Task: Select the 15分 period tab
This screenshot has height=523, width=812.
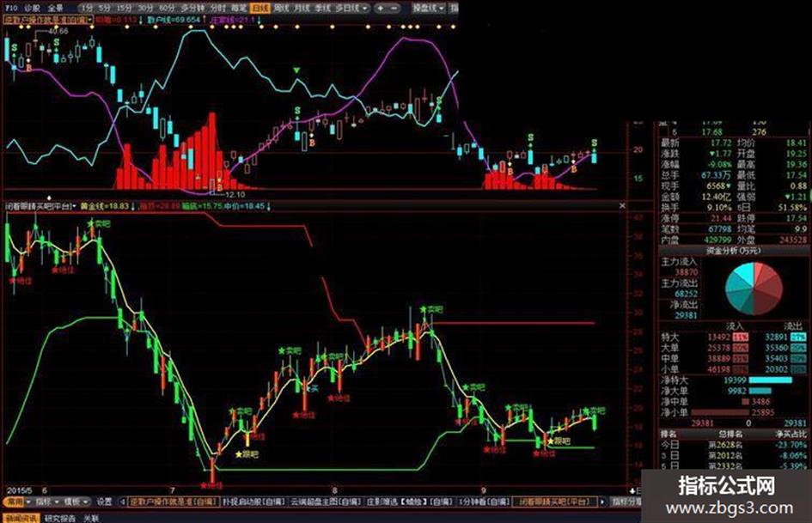Action: click(125, 9)
